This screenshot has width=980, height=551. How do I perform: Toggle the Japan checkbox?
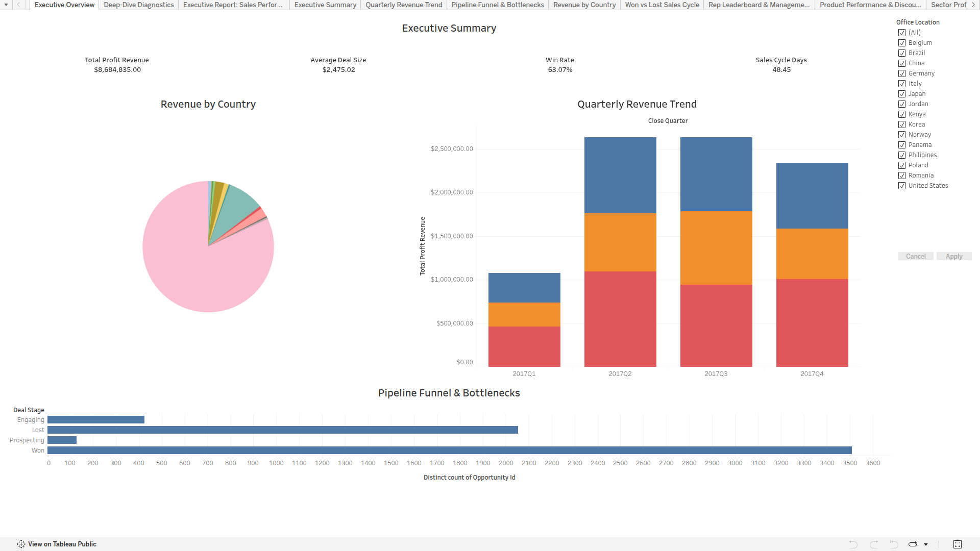[x=902, y=94]
